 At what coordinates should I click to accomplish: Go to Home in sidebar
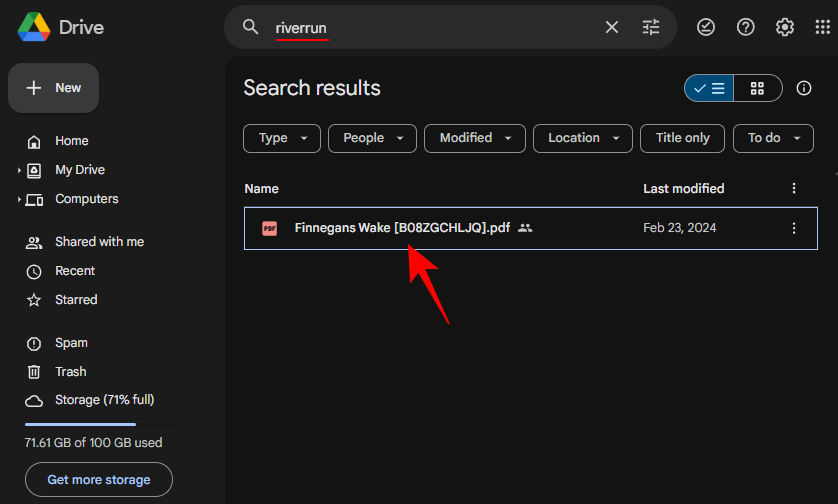(72, 141)
